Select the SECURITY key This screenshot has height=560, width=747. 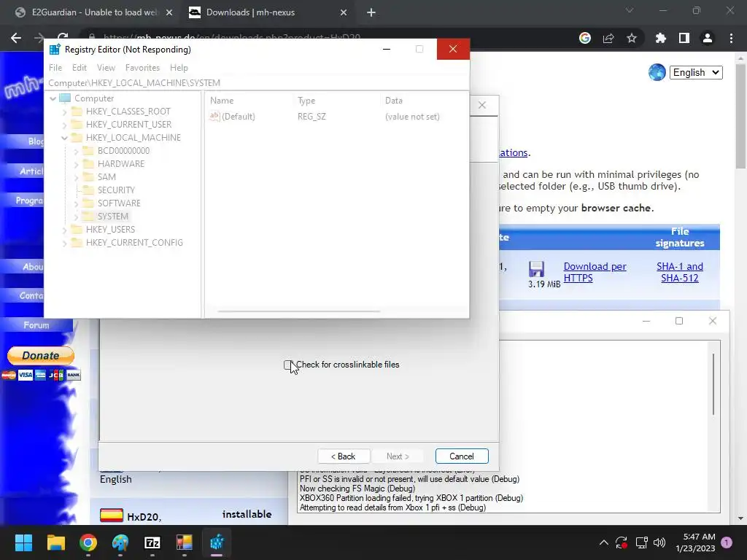[x=116, y=190]
